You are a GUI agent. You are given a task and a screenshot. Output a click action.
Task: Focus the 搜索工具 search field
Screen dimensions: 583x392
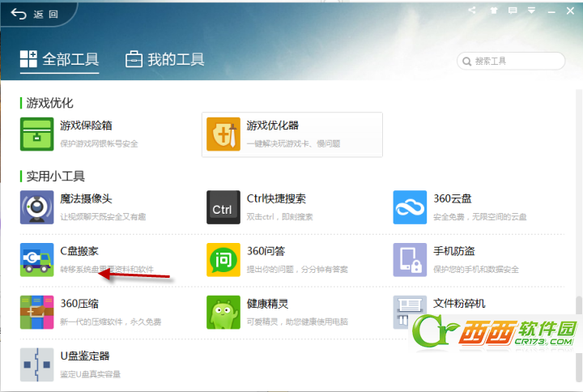[511, 61]
